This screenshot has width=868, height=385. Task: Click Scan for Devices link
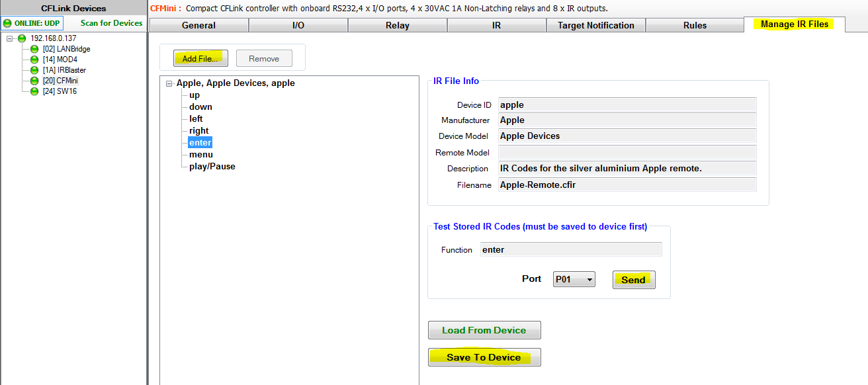pos(111,23)
